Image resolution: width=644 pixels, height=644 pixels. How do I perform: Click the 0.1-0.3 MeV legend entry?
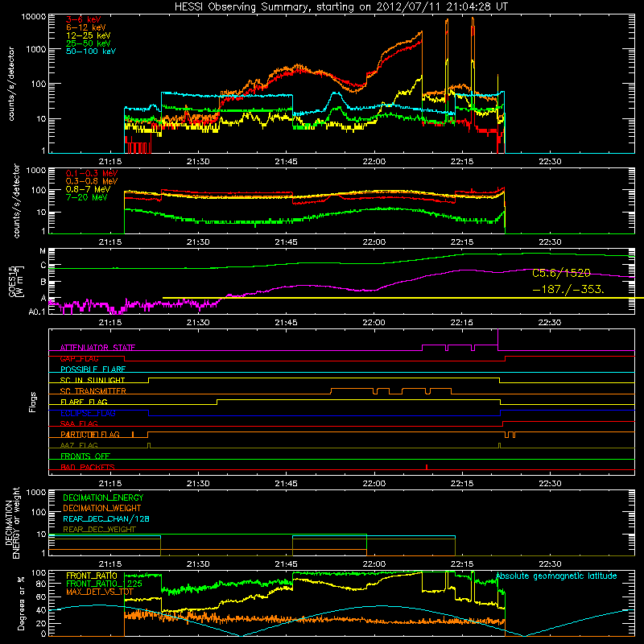pos(92,173)
